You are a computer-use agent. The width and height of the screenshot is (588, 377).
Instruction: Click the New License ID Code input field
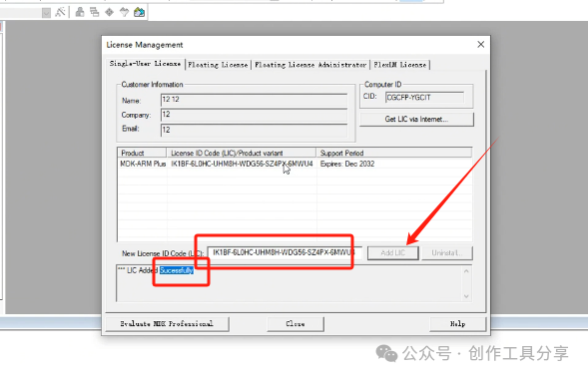tap(285, 253)
